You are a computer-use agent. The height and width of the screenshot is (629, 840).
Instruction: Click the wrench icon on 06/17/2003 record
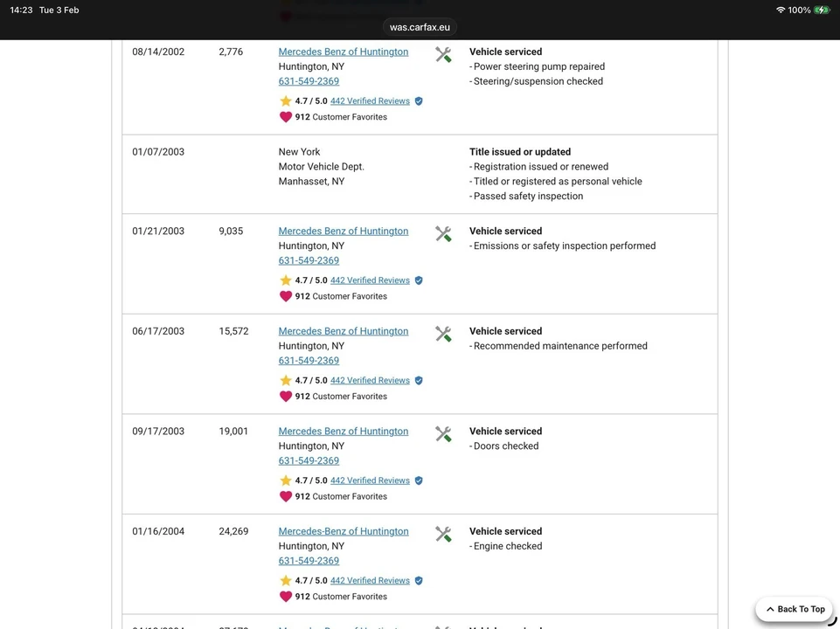point(443,334)
